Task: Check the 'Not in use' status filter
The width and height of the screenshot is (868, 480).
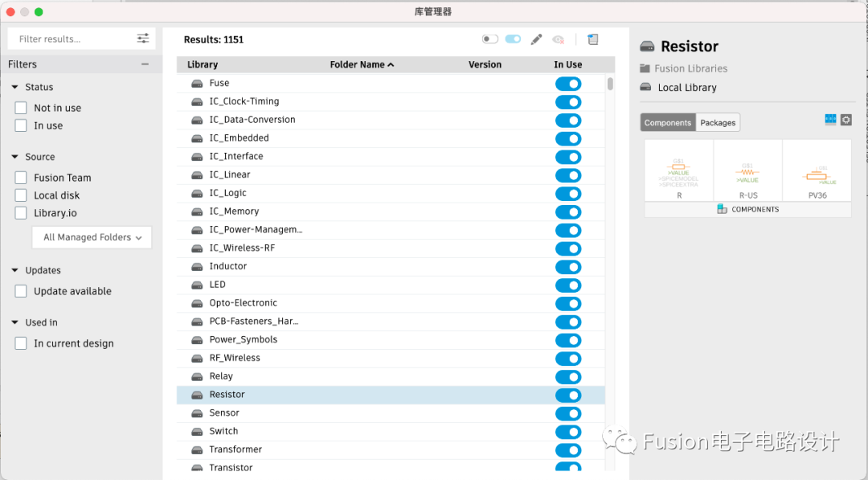Action: pos(21,108)
